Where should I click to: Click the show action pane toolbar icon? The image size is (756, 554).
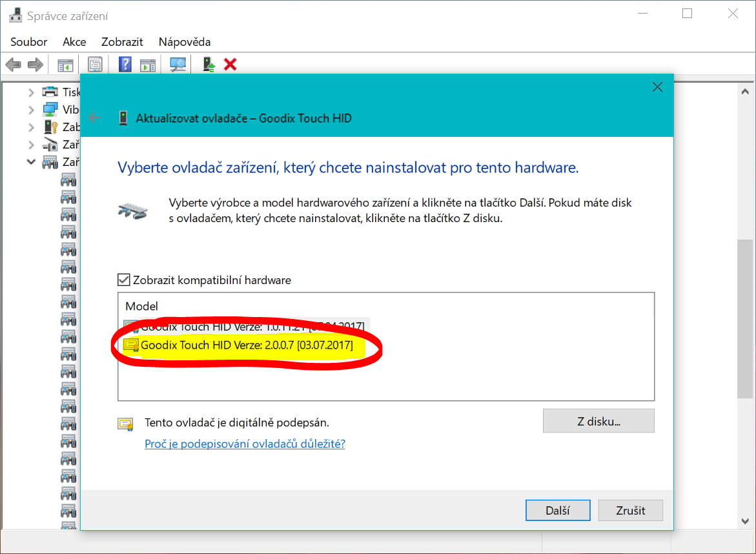(x=148, y=65)
